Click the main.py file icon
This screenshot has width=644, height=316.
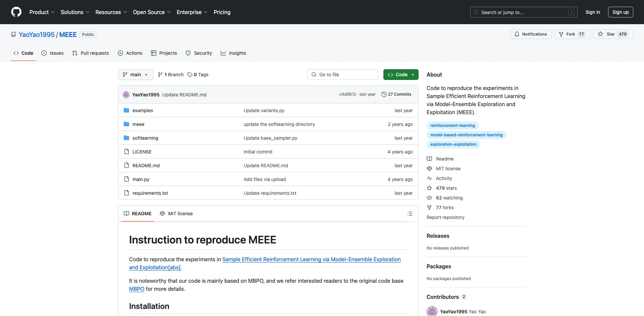click(x=126, y=179)
